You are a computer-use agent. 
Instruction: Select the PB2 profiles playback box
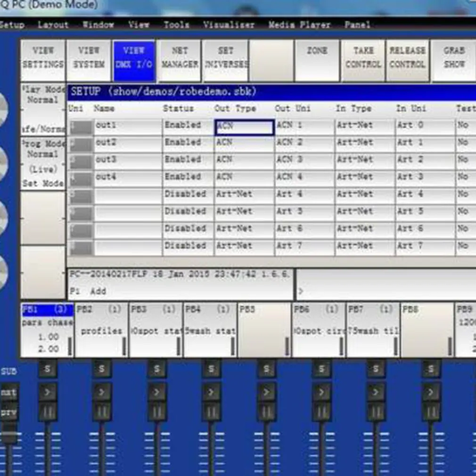101,330
